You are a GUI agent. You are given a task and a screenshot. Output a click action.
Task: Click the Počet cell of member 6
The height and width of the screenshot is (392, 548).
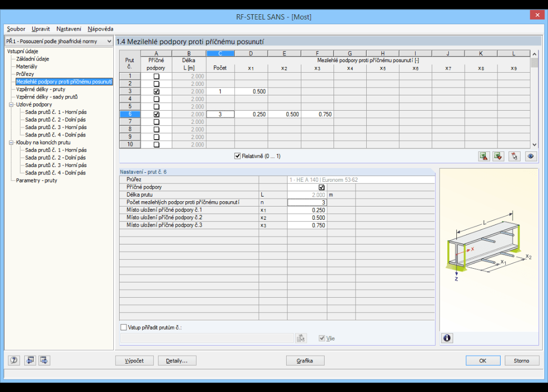220,114
